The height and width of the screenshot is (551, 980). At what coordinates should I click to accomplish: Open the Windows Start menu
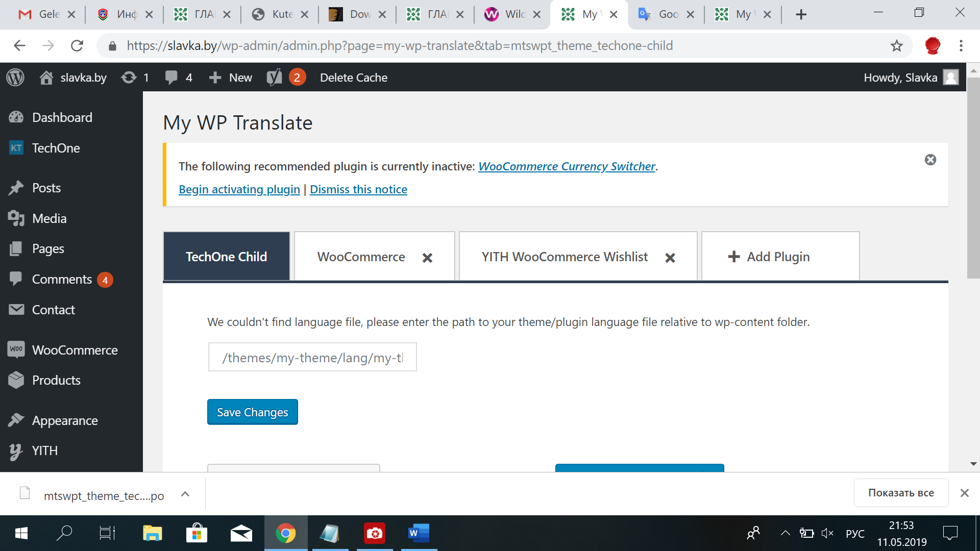21,534
